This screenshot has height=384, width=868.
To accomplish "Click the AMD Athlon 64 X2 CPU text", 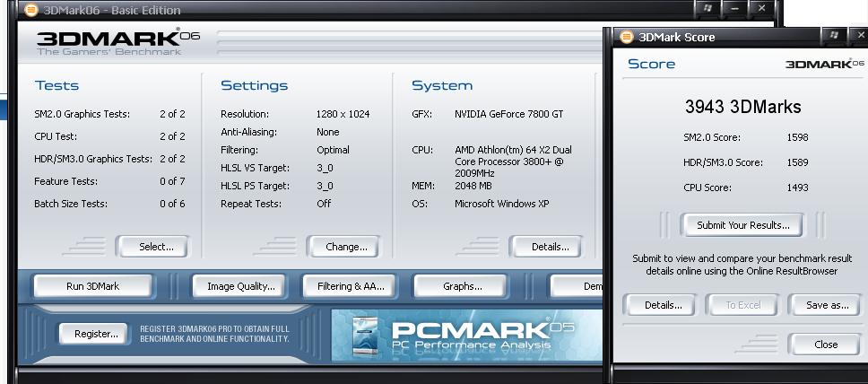I will pyautogui.click(x=513, y=161).
